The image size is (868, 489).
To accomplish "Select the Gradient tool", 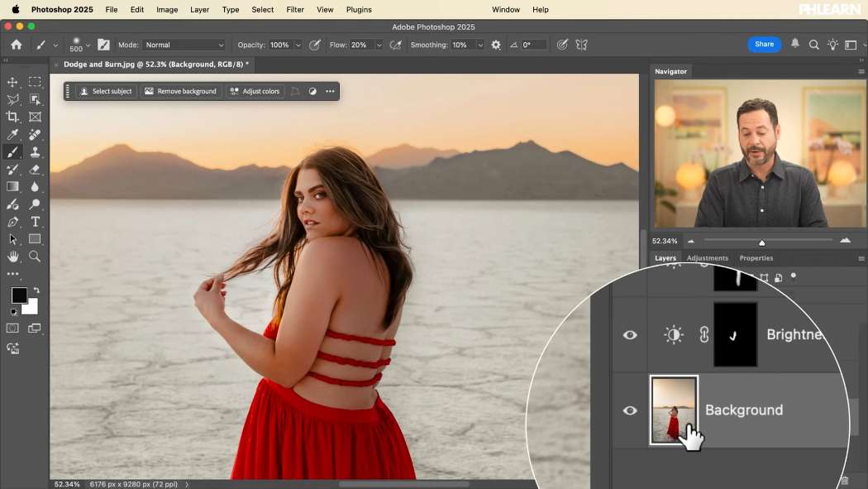I will pyautogui.click(x=12, y=187).
